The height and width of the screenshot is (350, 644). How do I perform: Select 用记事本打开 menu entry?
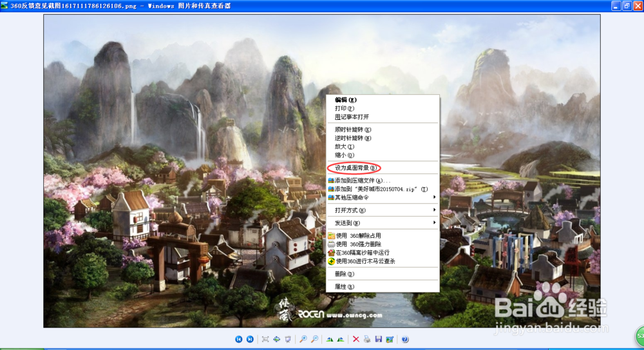pos(383,117)
